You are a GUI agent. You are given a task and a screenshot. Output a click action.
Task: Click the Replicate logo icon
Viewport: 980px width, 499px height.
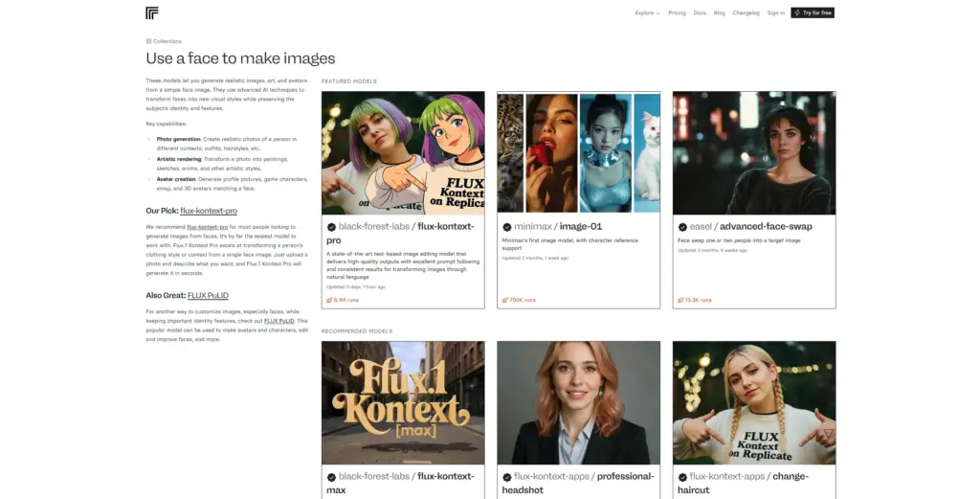tap(152, 13)
